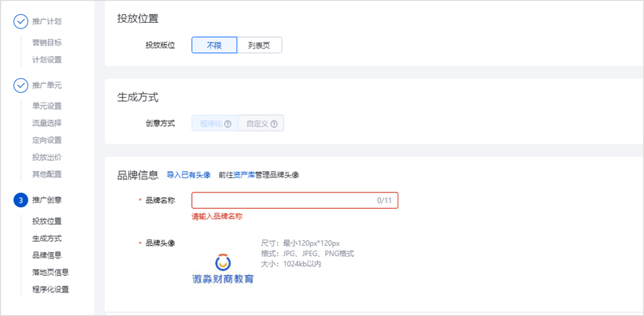
Task: Jump to 落地页信息 section
Action: [x=50, y=273]
